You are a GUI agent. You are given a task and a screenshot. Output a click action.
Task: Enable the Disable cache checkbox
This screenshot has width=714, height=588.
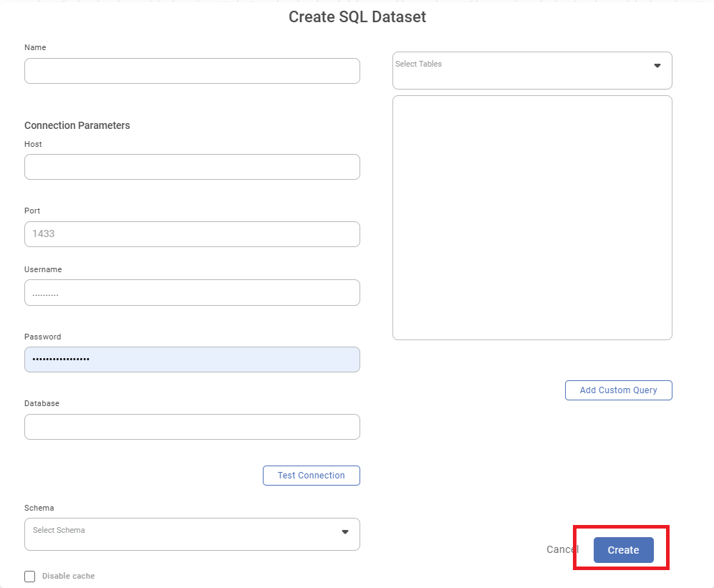pos(30,577)
